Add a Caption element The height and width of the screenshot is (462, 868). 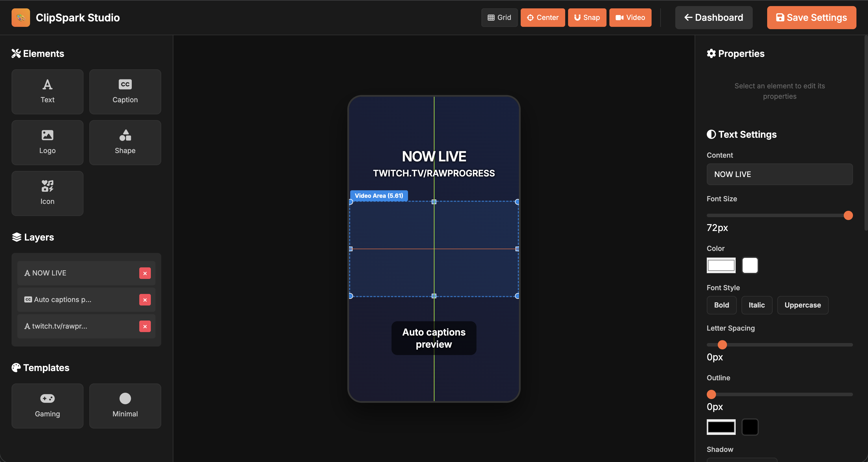[125, 92]
